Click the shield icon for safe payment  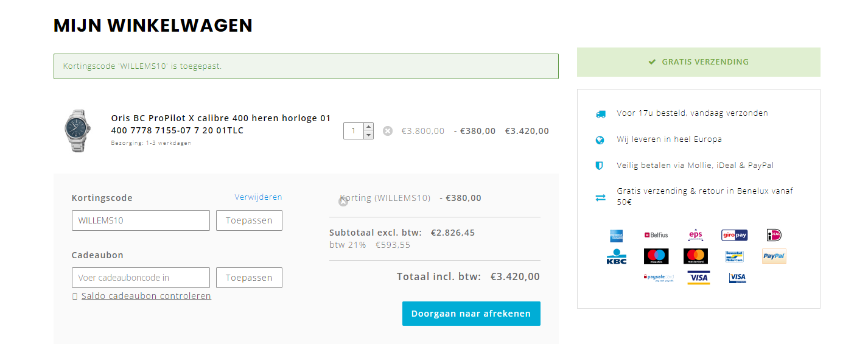pyautogui.click(x=600, y=166)
